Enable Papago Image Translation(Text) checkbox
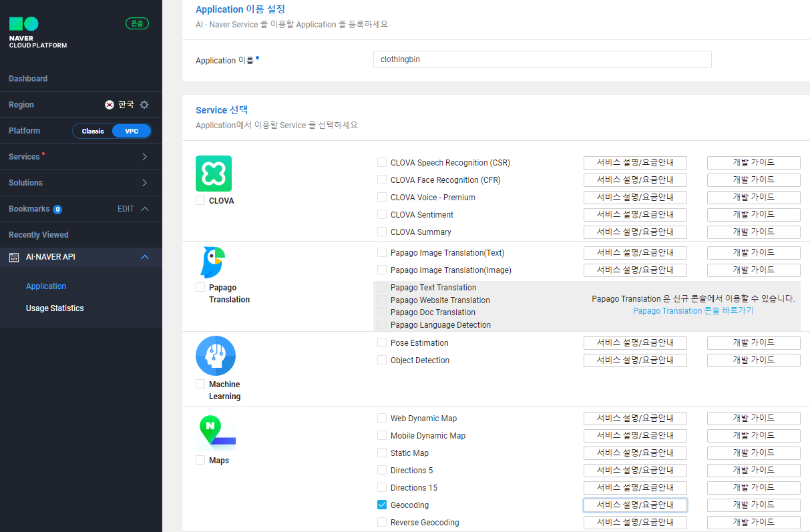 point(382,252)
